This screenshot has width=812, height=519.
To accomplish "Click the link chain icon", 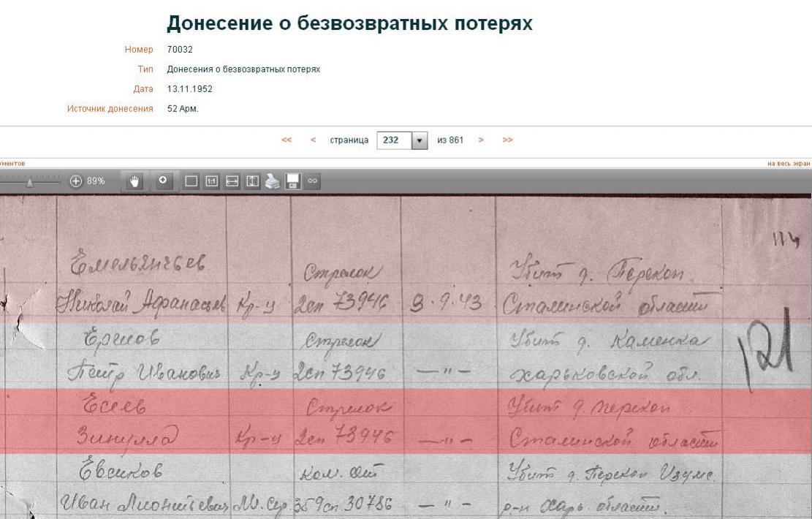I will point(312,181).
